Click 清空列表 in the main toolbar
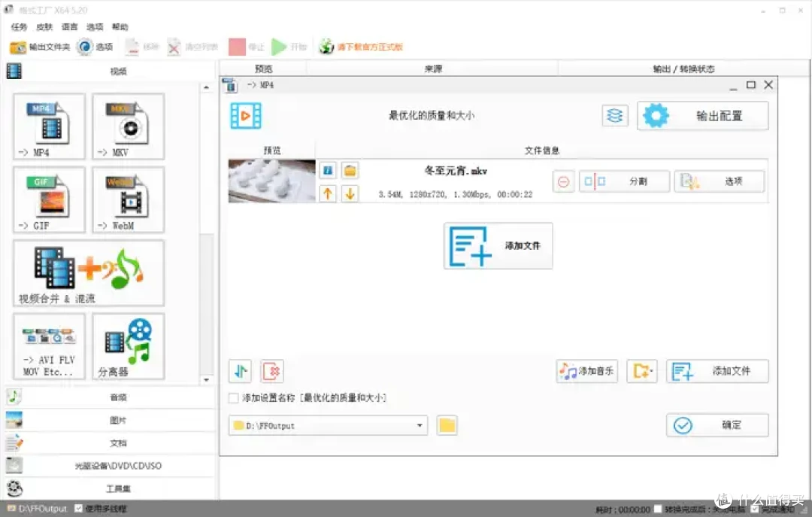Viewport: 812px width, 517px height. pos(192,47)
